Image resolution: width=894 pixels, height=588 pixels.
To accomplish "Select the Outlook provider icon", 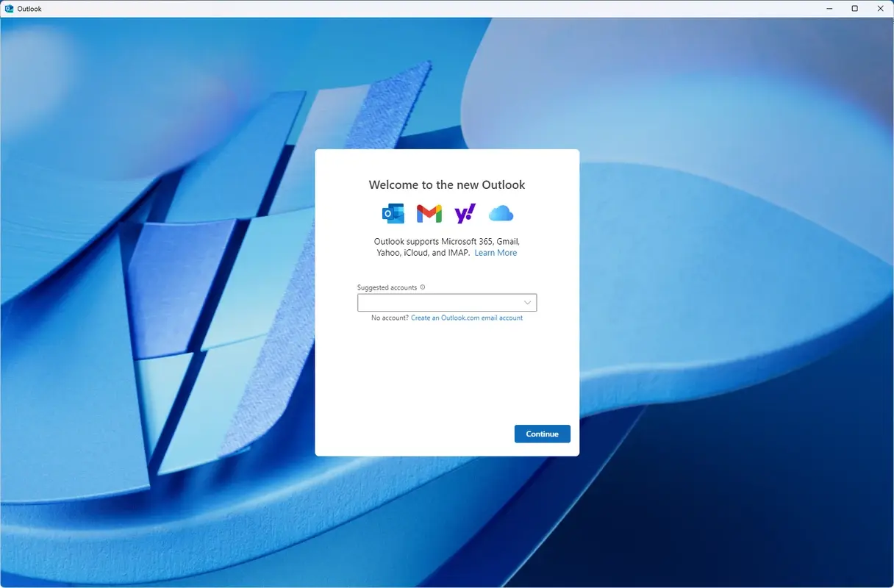I will 393,213.
